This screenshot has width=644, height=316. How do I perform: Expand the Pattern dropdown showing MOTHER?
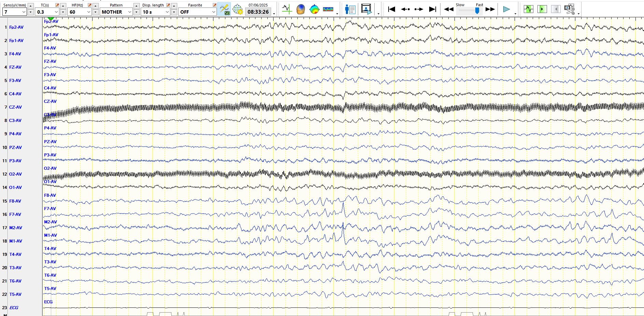129,12
